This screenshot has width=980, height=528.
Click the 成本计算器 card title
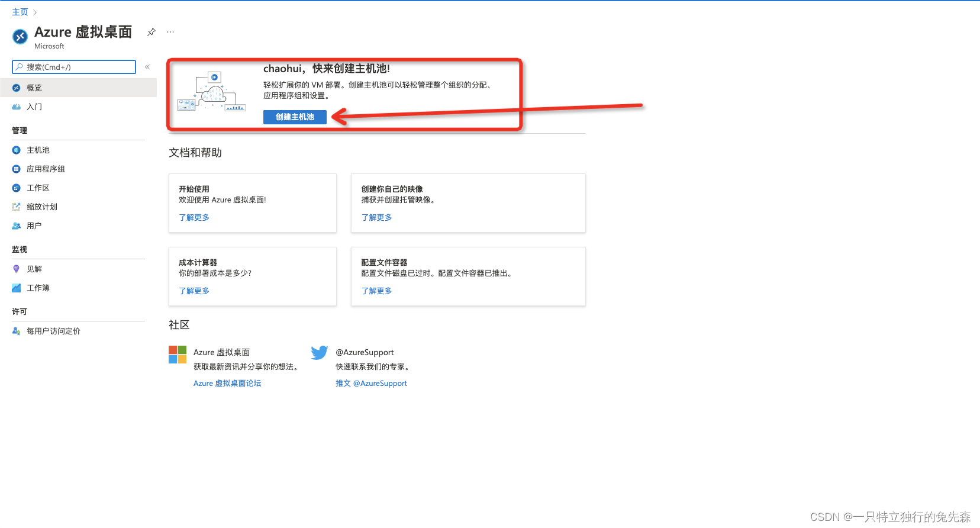[198, 262]
